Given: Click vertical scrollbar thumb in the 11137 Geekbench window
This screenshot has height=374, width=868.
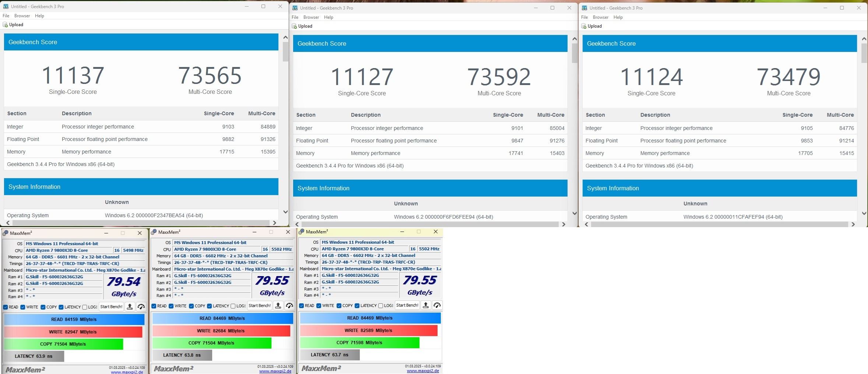Looking at the screenshot, I should pyautogui.click(x=285, y=52).
